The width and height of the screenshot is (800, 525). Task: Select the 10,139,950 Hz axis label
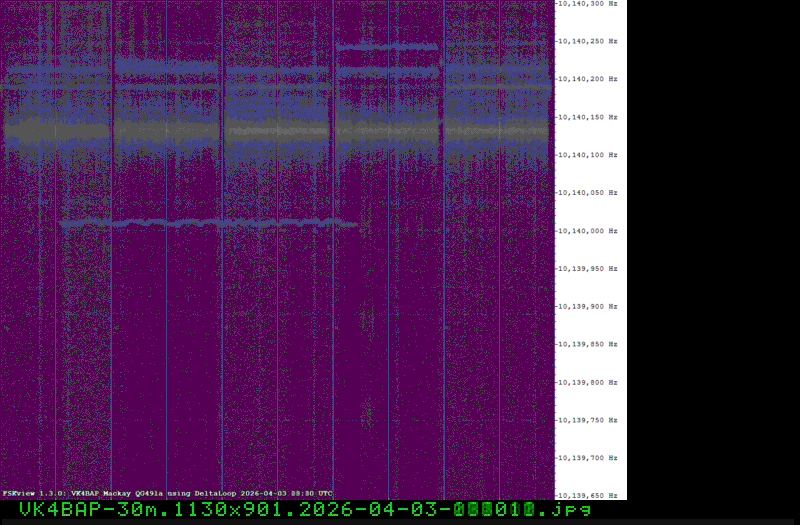pos(588,269)
